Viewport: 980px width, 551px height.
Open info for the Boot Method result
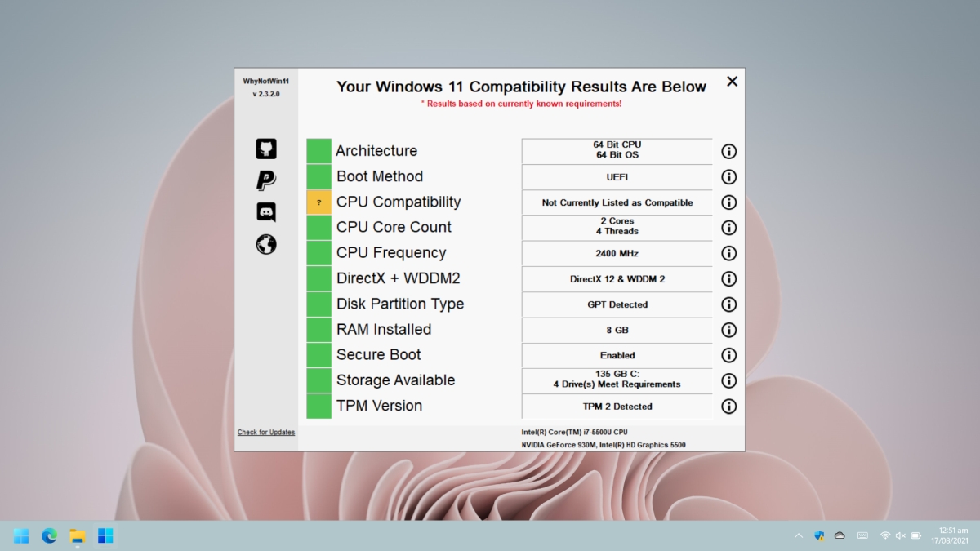pos(728,176)
